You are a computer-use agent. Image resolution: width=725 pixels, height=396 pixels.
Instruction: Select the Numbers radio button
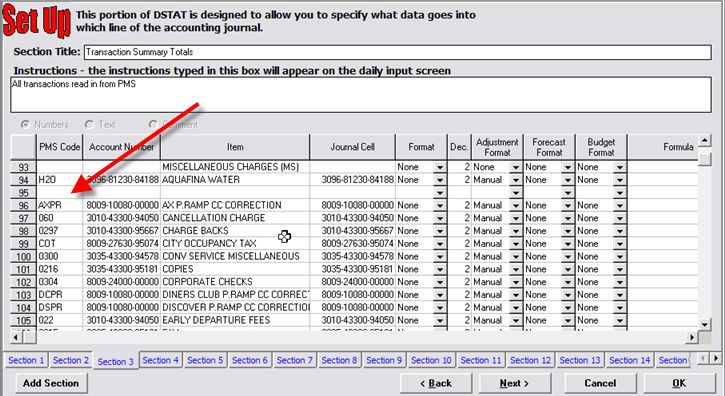[25, 124]
